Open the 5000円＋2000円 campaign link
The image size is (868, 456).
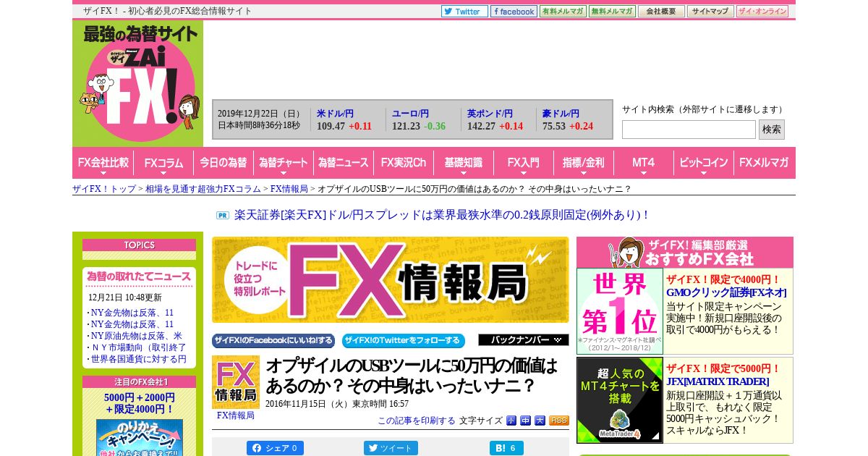click(x=140, y=403)
